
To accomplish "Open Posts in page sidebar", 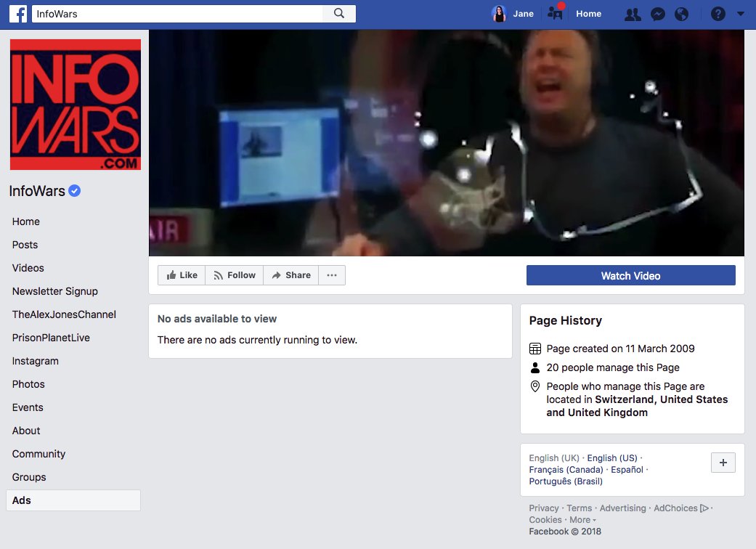I will click(x=25, y=245).
